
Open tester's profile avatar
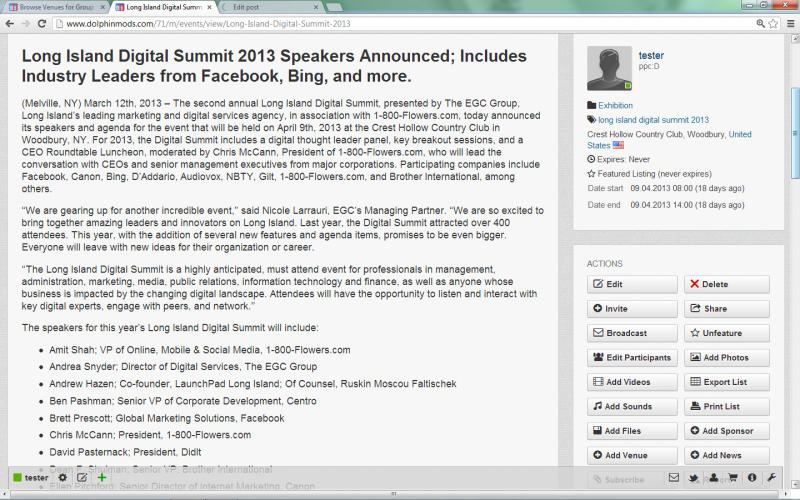pyautogui.click(x=609, y=68)
